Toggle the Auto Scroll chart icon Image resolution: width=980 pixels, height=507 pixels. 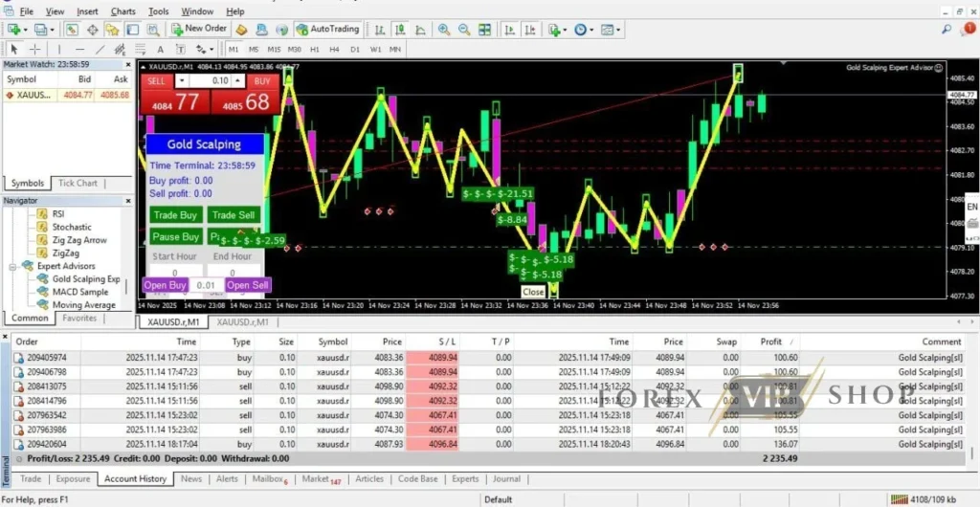pyautogui.click(x=510, y=30)
